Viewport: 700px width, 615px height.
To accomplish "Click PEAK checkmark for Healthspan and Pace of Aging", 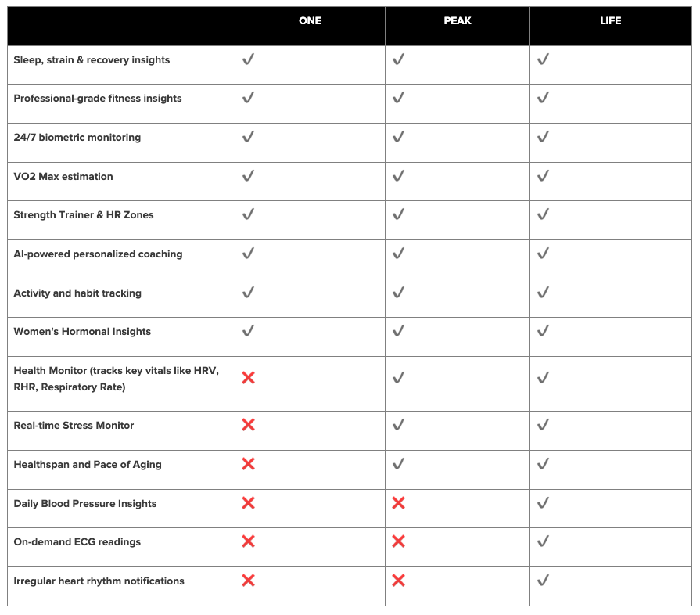I will 398,464.
